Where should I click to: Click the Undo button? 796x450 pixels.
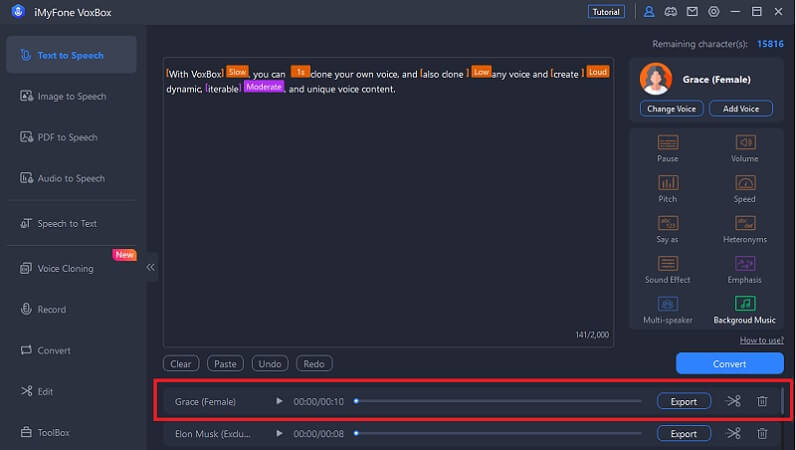[270, 364]
